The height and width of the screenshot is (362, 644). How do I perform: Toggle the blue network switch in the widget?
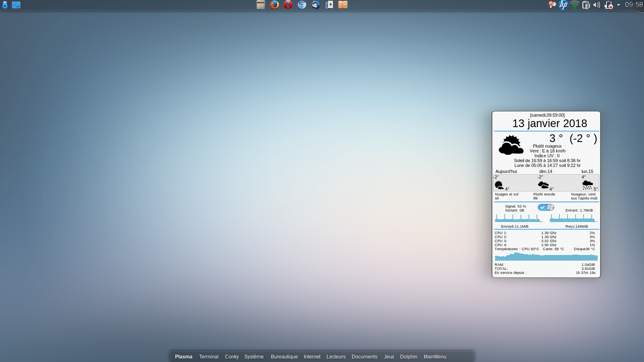click(546, 208)
